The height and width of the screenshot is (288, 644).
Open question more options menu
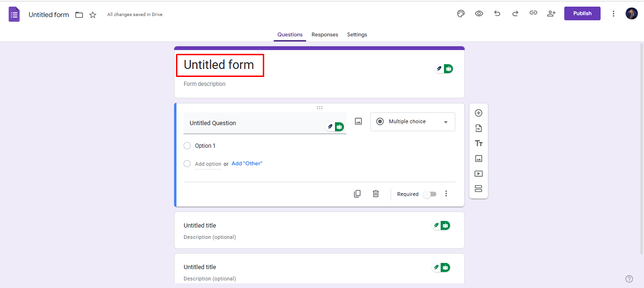click(446, 194)
